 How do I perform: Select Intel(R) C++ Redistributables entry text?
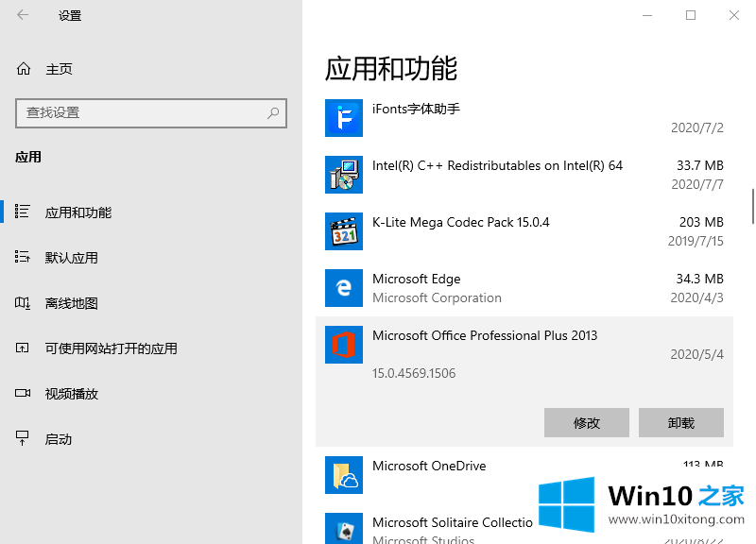point(497,165)
